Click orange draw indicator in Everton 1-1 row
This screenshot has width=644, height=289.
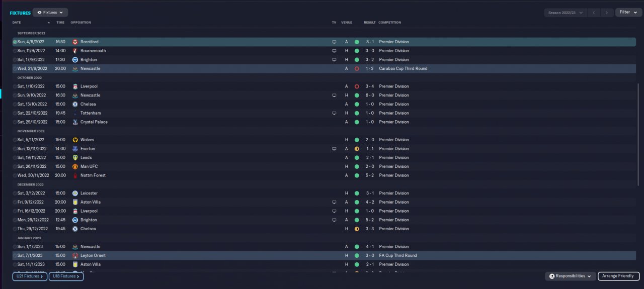pos(357,149)
